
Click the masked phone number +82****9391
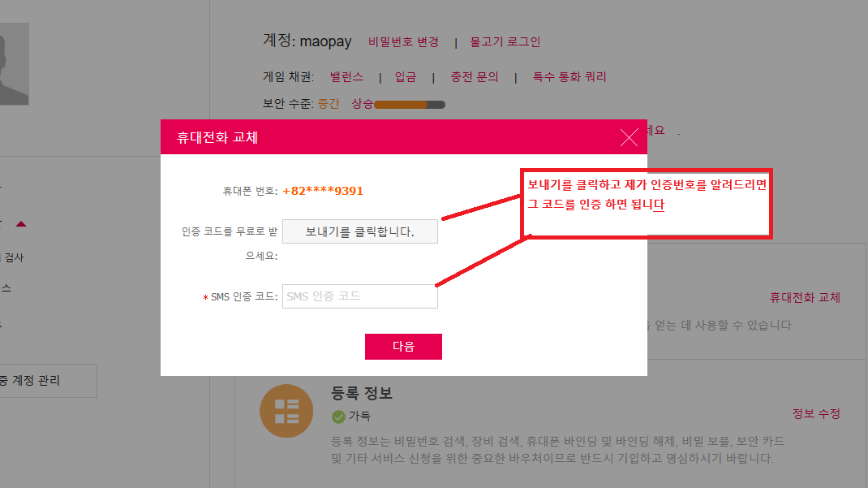click(323, 191)
